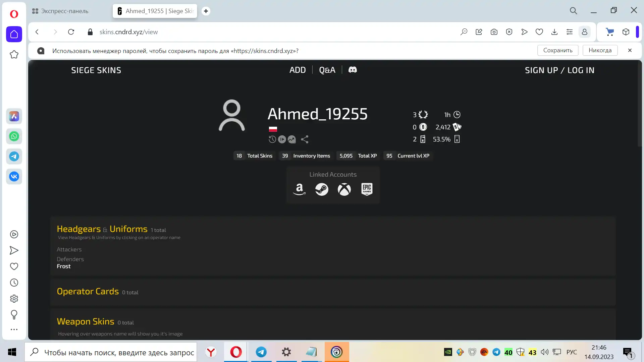Open the Easy Setup sliders icon
Viewport: 644px width, 362px height.
pos(570,32)
